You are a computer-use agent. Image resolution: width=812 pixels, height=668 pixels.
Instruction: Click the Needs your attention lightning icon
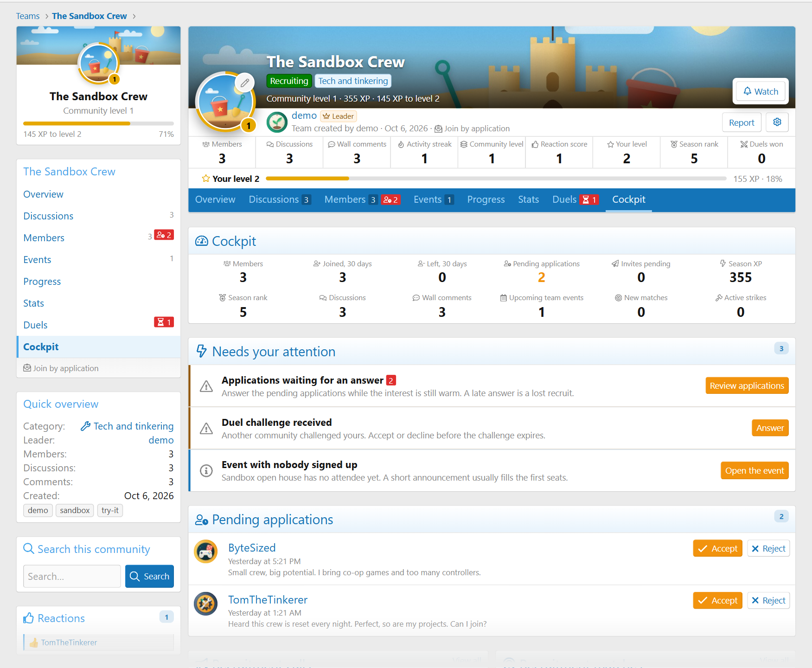coord(202,351)
